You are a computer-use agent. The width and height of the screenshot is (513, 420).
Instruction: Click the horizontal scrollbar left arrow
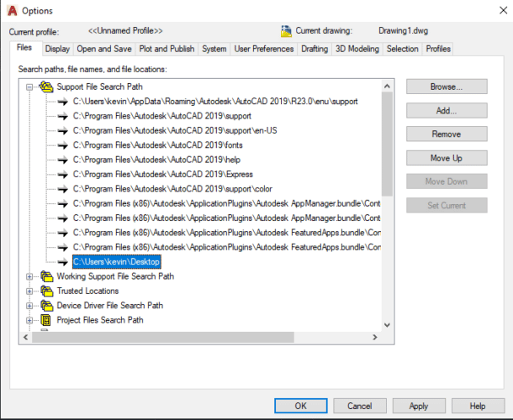coord(26,337)
